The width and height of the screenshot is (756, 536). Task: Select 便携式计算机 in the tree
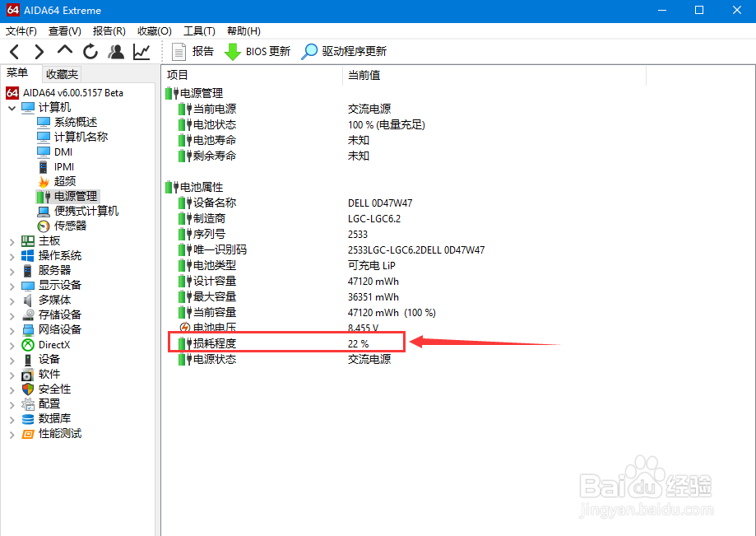pos(77,212)
